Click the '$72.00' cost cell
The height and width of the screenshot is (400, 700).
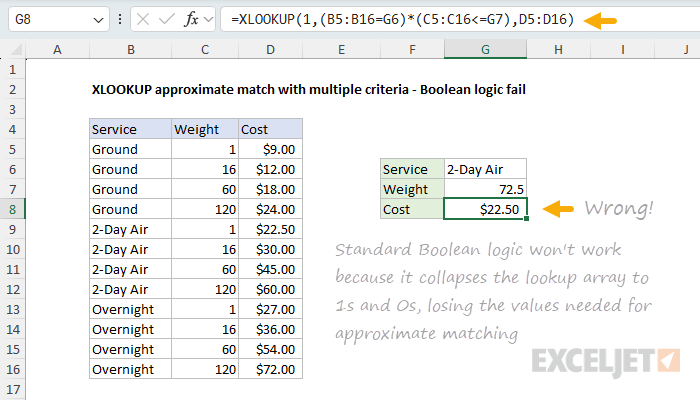coord(271,369)
